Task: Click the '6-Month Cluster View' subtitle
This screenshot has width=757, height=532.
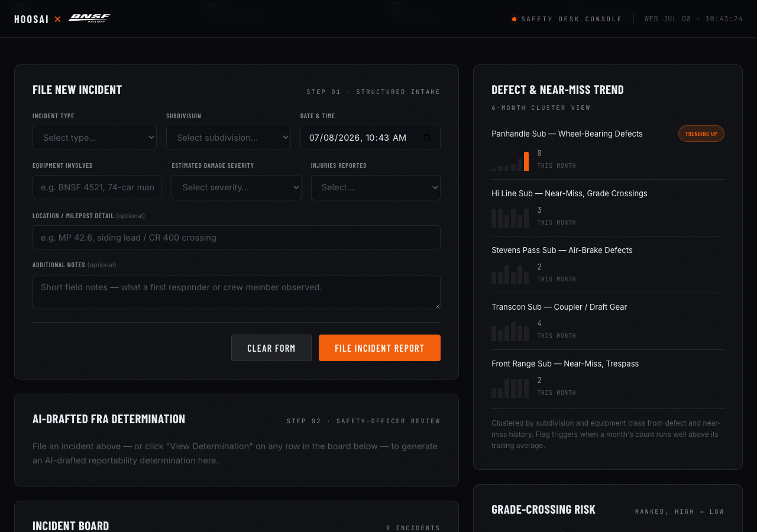Action: (541, 108)
